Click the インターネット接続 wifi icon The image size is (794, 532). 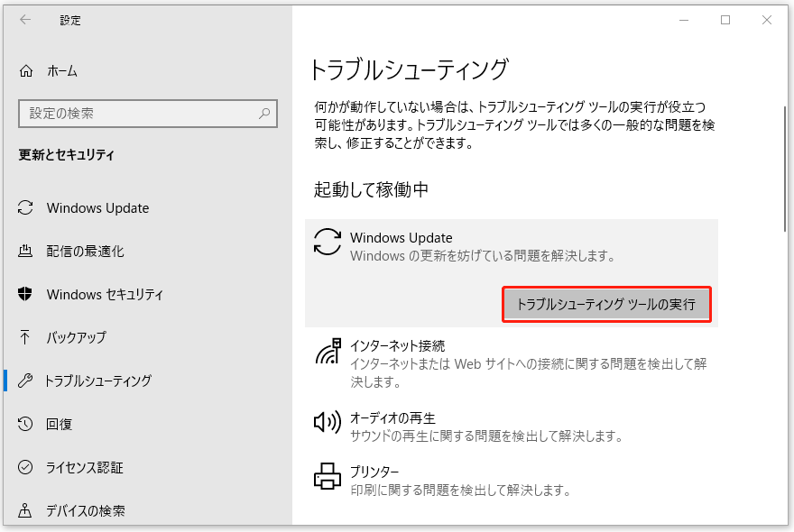pyautogui.click(x=328, y=352)
